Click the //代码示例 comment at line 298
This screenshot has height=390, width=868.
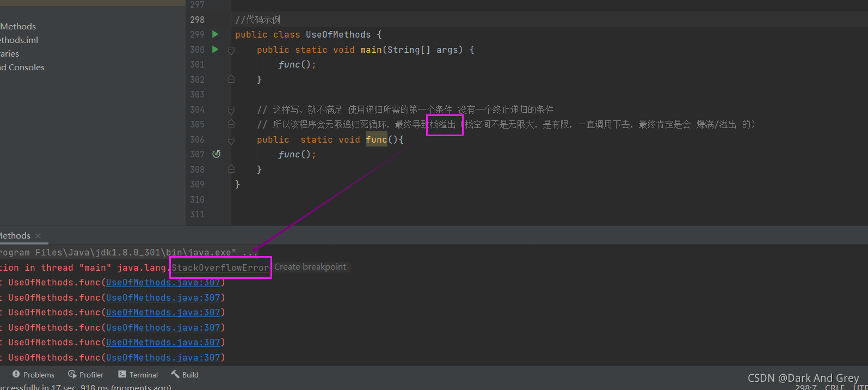[x=258, y=20]
